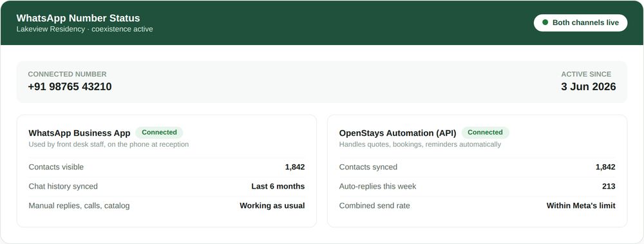Select the Last 6 months value
644x244 pixels.
tap(278, 187)
